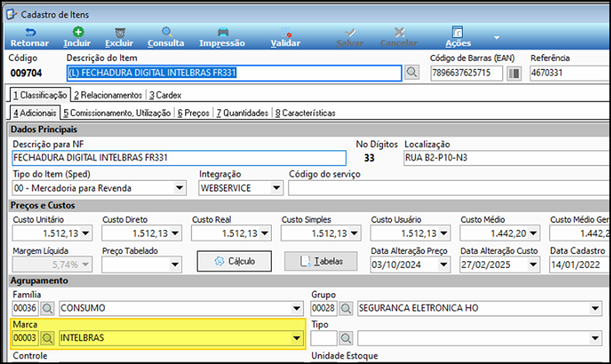Click the Código de Barras (EAN) field
611x364 pixels.
[x=466, y=73]
